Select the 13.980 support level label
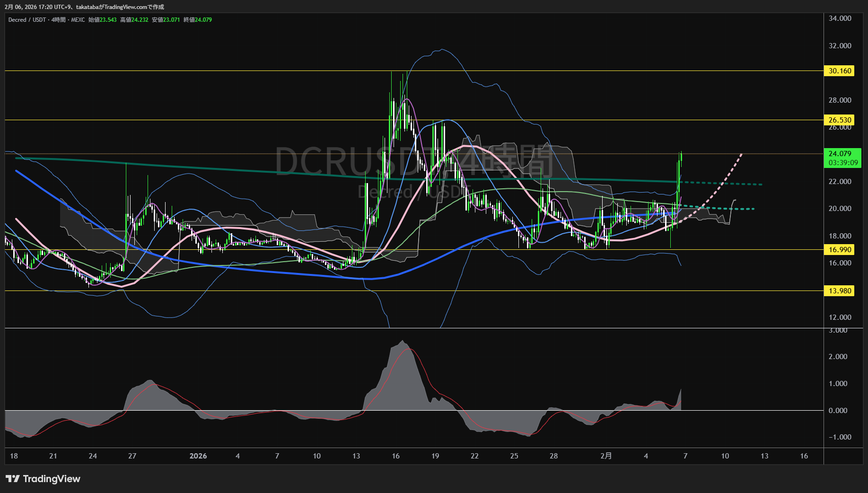Image resolution: width=868 pixels, height=493 pixels. [x=839, y=291]
